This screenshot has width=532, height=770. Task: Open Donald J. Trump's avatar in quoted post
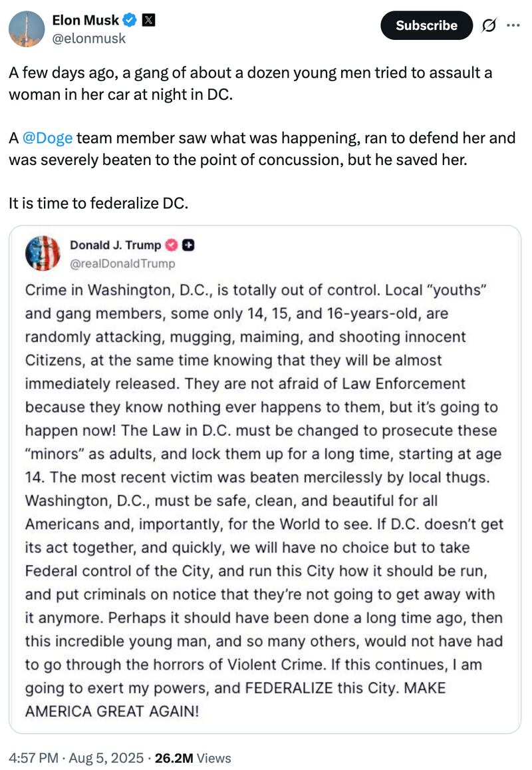tap(43, 254)
